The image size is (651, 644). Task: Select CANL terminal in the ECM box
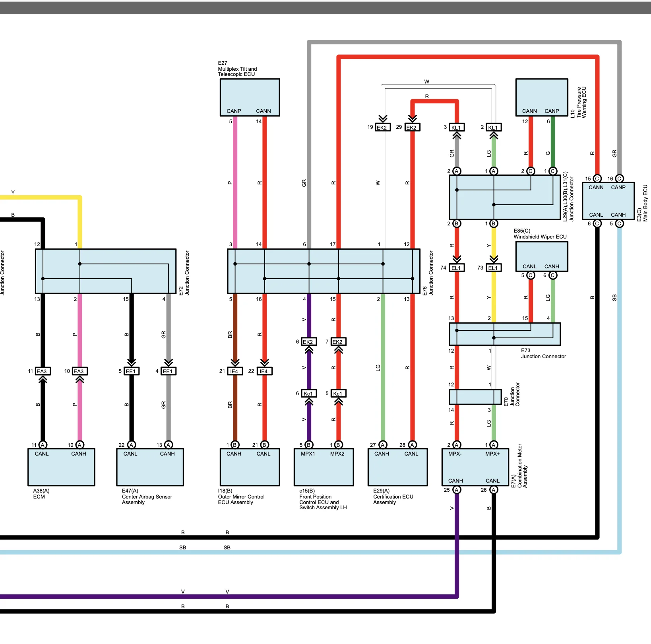tap(42, 454)
